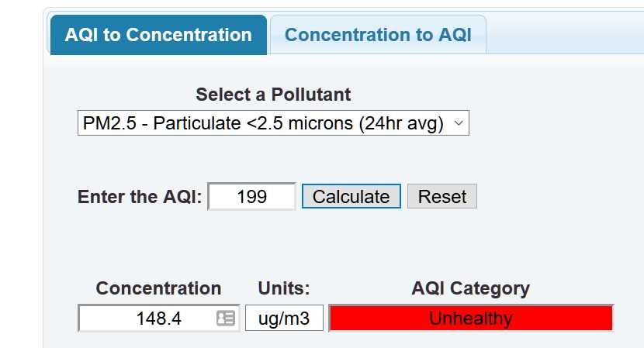Click the Concentration column label
Image resolution: width=644 pixels, height=348 pixels.
pyautogui.click(x=158, y=288)
